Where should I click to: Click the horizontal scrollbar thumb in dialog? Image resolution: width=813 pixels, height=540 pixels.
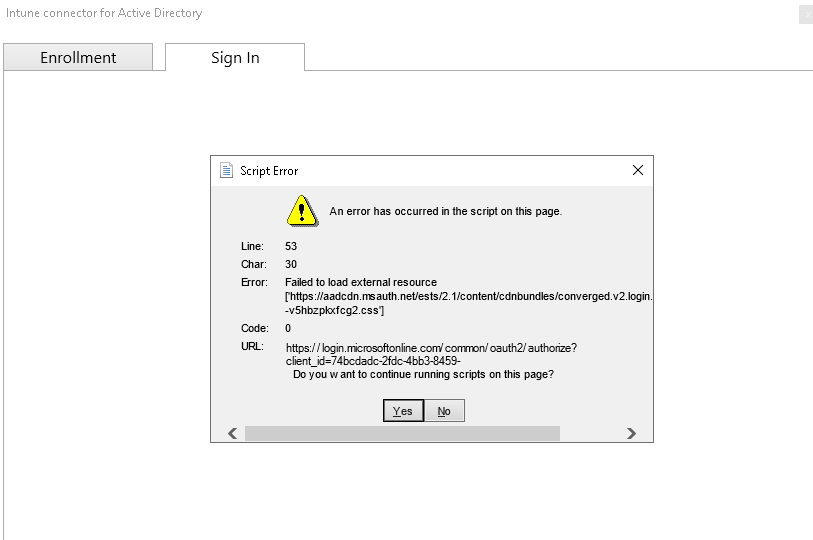(x=402, y=433)
